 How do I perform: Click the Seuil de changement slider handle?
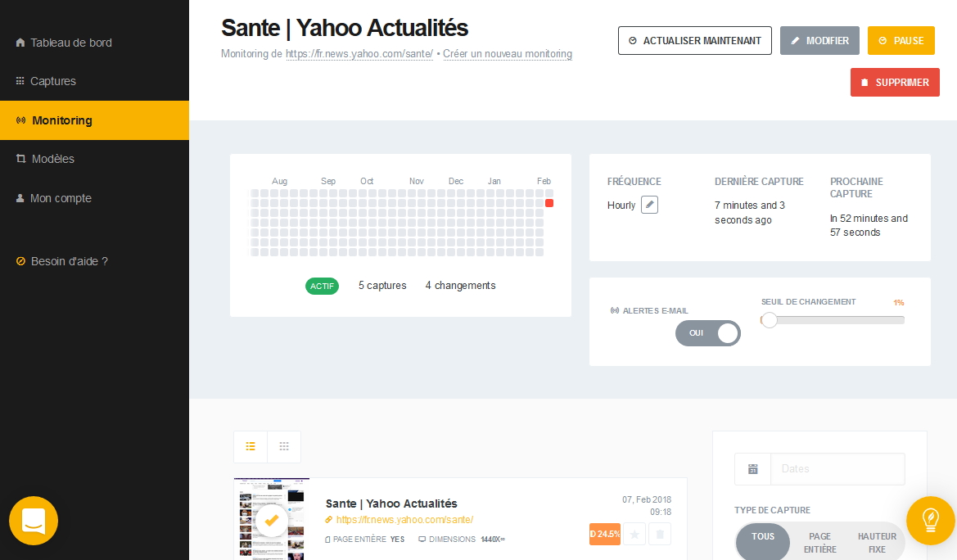(769, 320)
